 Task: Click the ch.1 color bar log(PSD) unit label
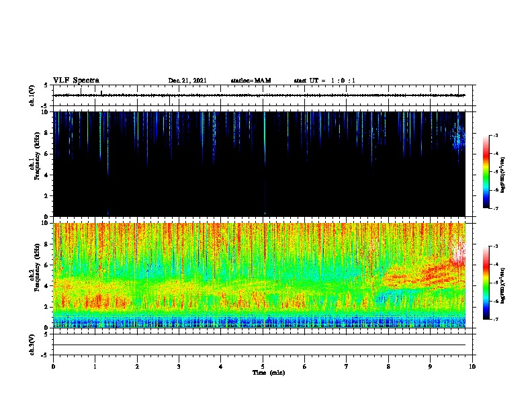503,175
